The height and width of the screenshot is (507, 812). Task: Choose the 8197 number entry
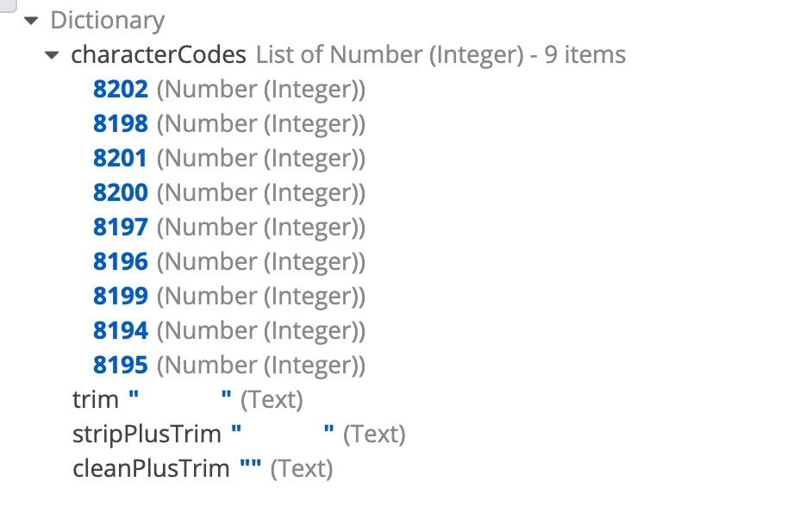tap(120, 227)
